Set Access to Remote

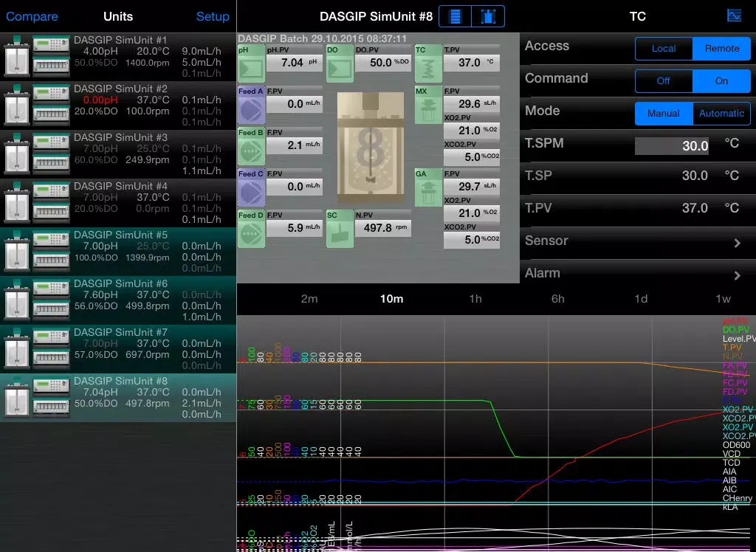pos(721,49)
